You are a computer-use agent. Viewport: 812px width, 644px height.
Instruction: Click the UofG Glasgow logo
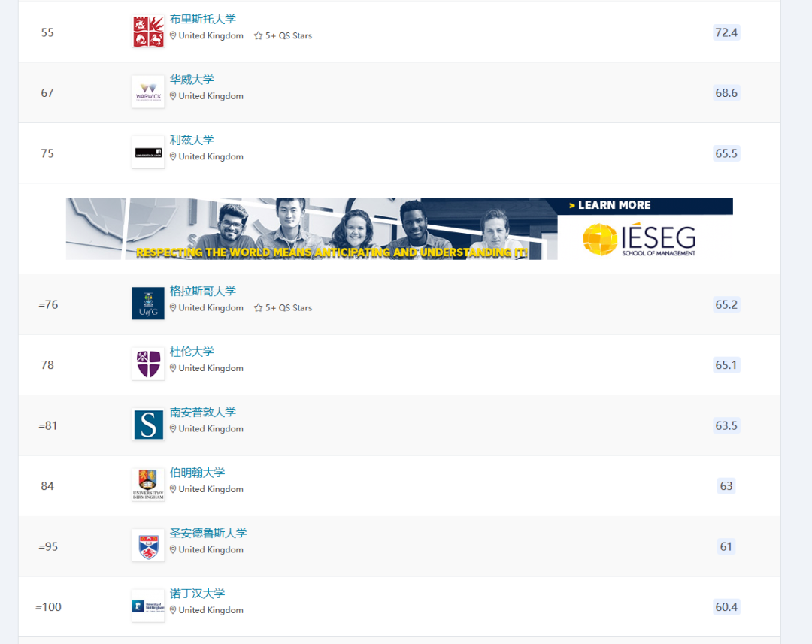[148, 304]
